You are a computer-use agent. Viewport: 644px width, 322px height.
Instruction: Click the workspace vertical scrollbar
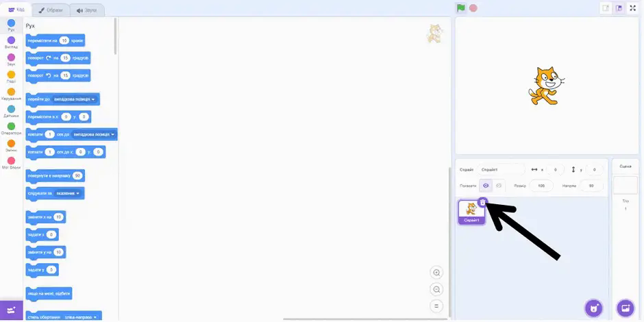pyautogui.click(x=449, y=243)
